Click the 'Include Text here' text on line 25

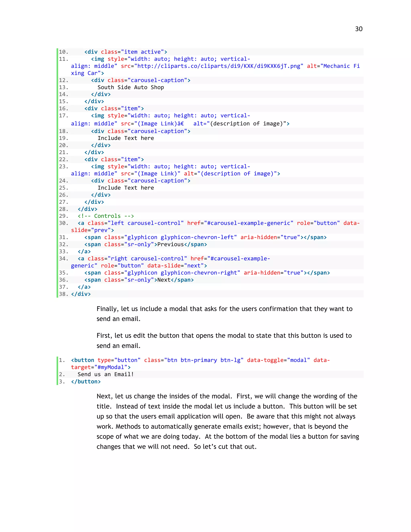[126, 188]
